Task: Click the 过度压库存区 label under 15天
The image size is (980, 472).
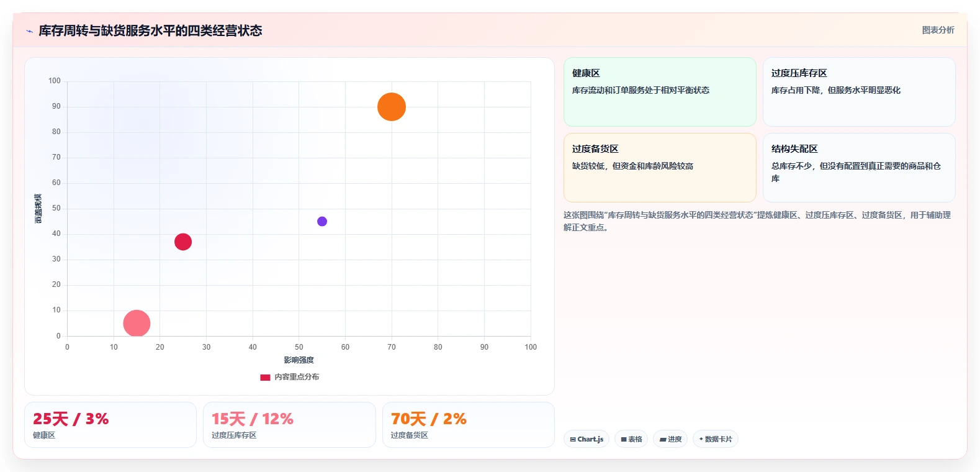Action: click(x=234, y=435)
